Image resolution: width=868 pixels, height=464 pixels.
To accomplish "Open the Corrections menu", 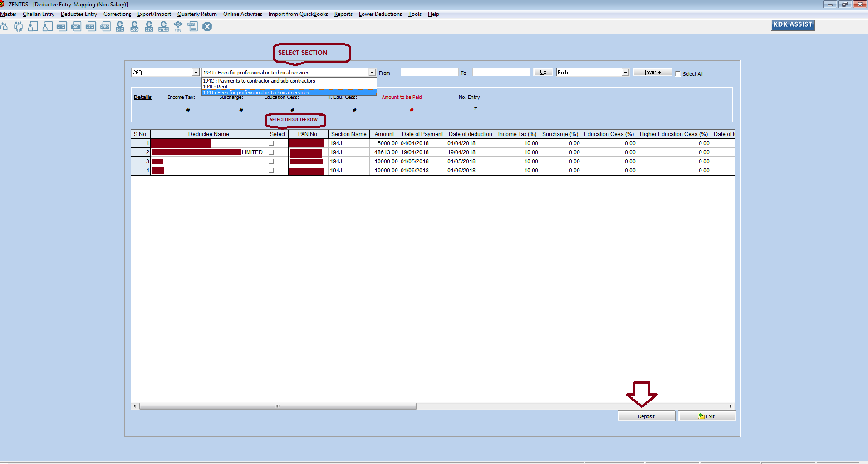I will tap(117, 14).
